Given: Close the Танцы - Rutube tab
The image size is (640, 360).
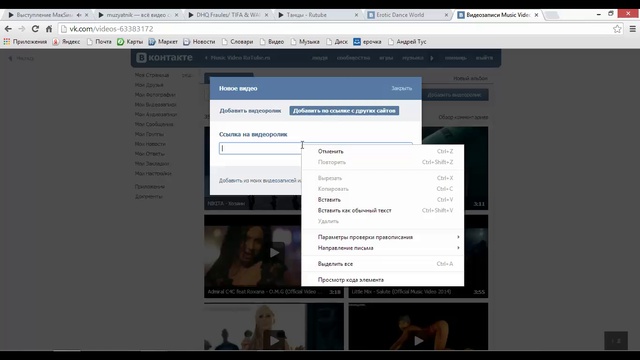Looking at the screenshot, I should click(356, 15).
